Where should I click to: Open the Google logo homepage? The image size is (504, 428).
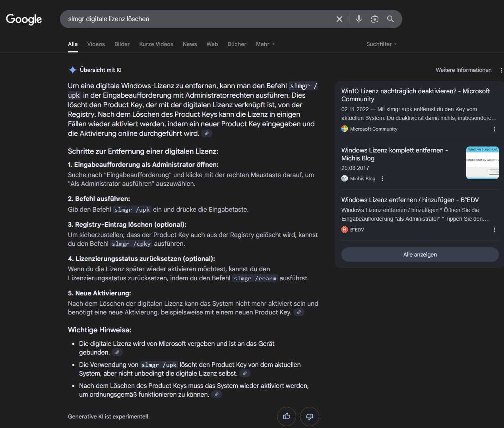coord(24,19)
